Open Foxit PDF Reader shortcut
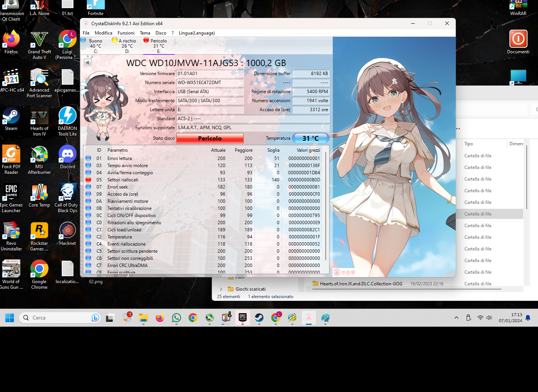 (11, 160)
